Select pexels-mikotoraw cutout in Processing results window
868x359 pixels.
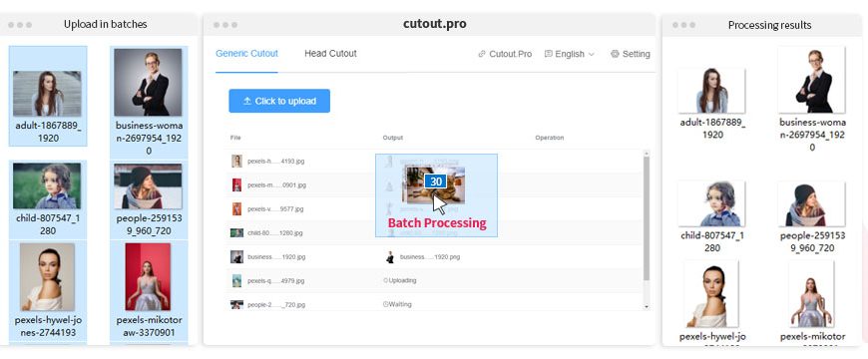(811, 294)
